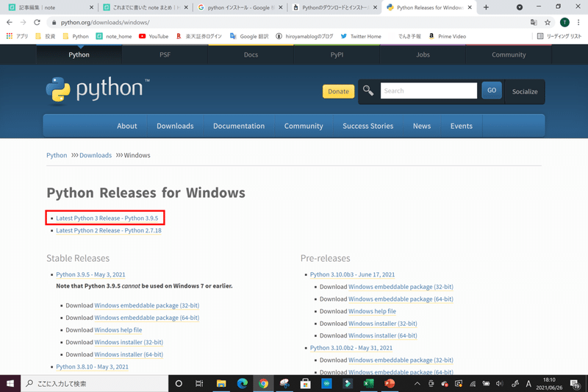Viewport: 588px width, 392px height.
Task: Open the reading list button
Action: click(559, 36)
